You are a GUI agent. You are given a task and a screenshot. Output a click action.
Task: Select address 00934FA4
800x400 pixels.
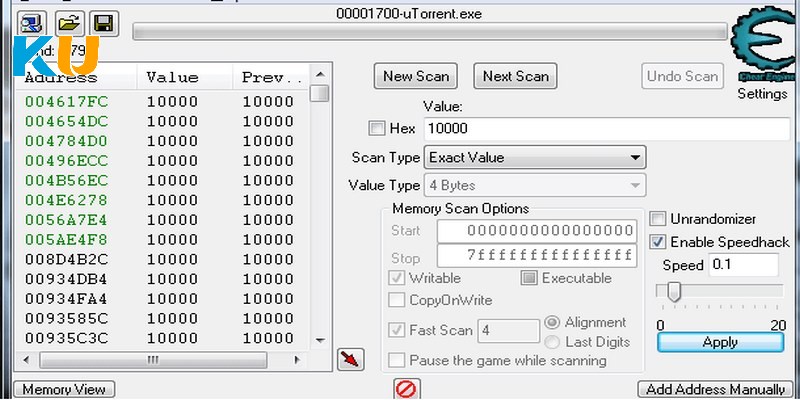click(66, 298)
